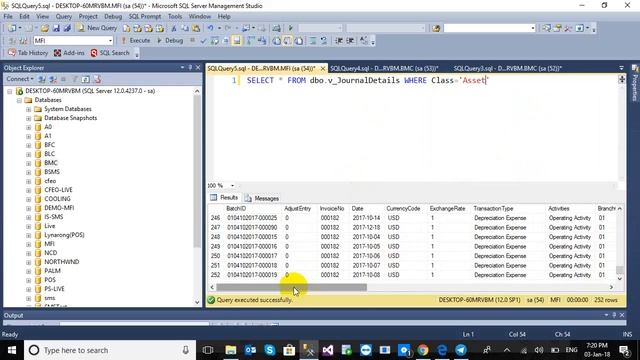Click the Refresh icon in Object Explorer
The height and width of the screenshot is (360, 640).
tap(86, 79)
